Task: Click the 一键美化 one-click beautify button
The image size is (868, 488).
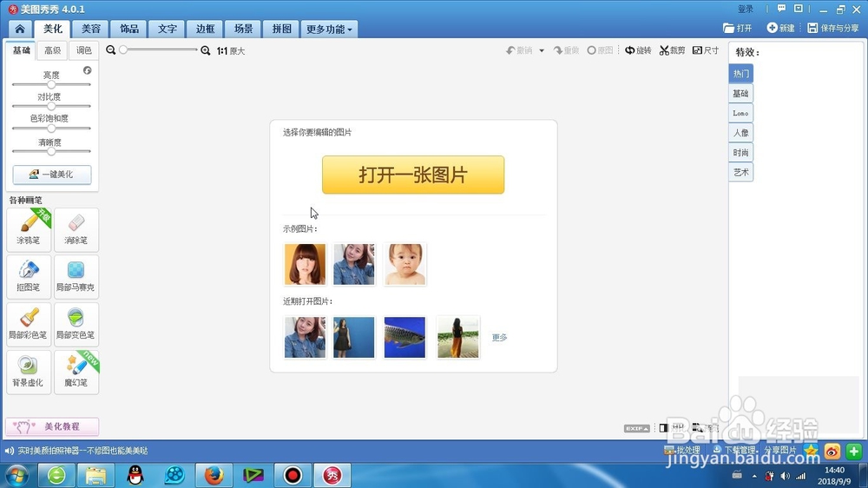Action: (x=52, y=175)
